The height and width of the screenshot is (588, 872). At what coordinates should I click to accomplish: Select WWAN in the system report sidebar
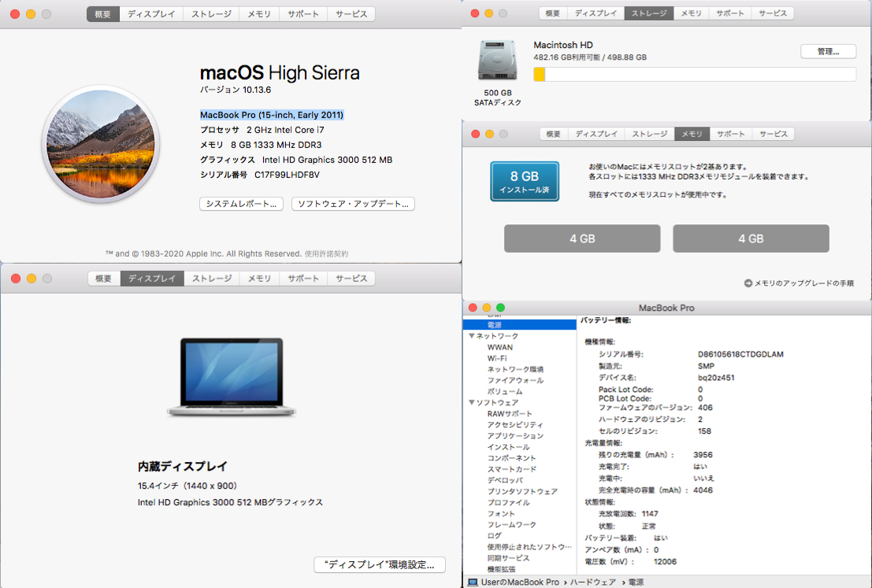pos(500,347)
